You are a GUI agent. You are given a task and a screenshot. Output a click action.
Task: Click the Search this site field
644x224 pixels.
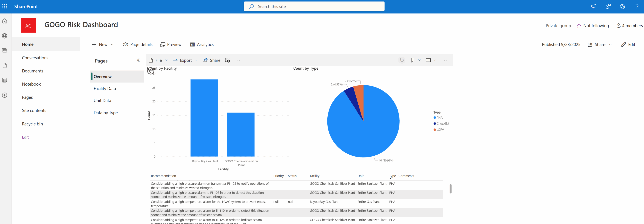[x=314, y=6]
